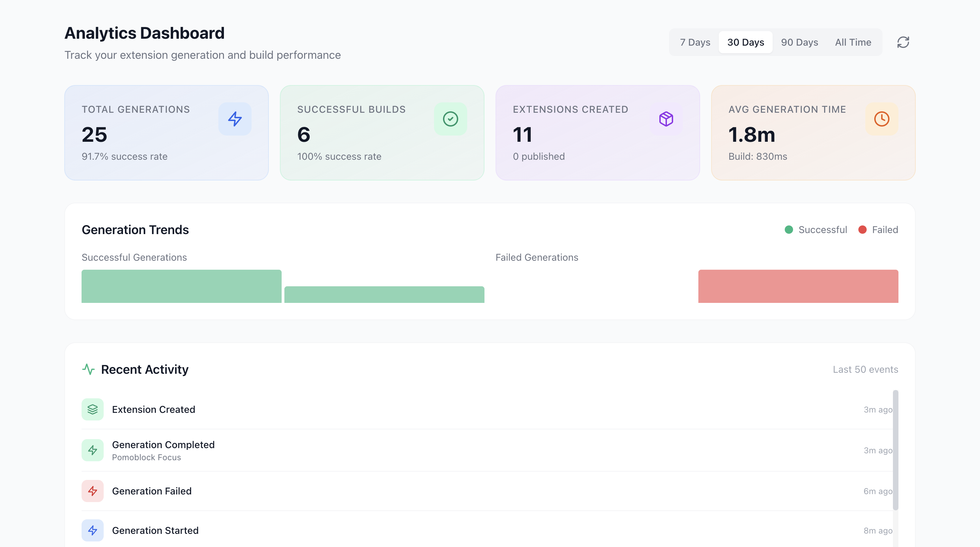Select the All Time range
Image resolution: width=980 pixels, height=547 pixels.
coord(853,42)
